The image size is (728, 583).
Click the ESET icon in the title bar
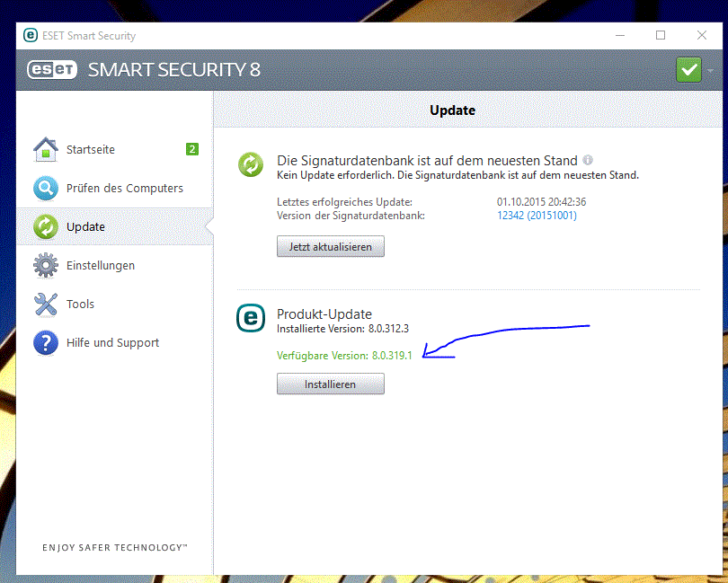pyautogui.click(x=30, y=35)
